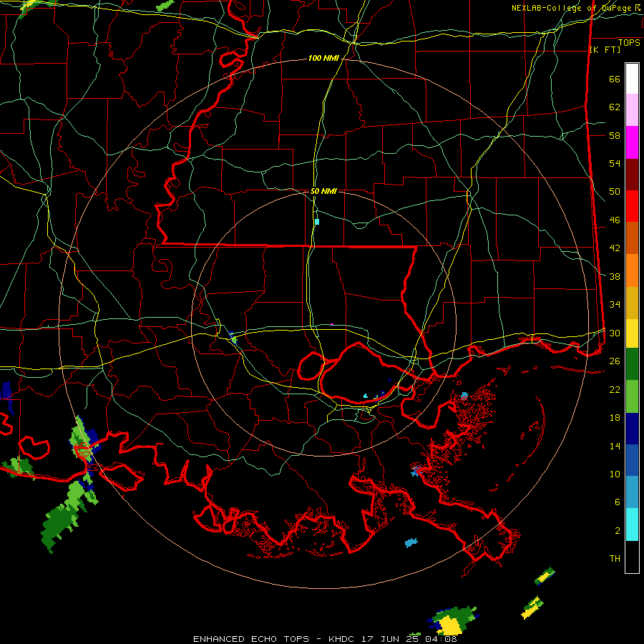
Task: Click the '50' legend value
Action: coord(615,192)
